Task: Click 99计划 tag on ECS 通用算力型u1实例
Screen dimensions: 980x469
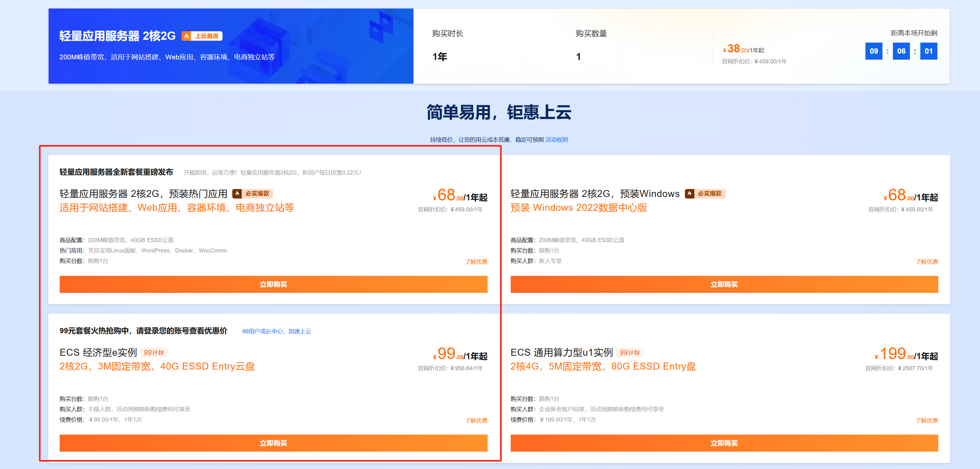Action: [629, 353]
